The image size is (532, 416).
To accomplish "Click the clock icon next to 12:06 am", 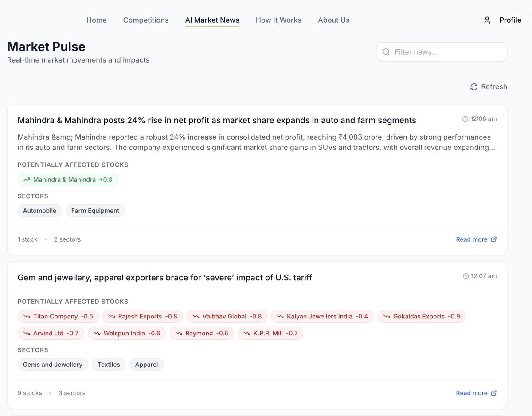I will tap(464, 118).
